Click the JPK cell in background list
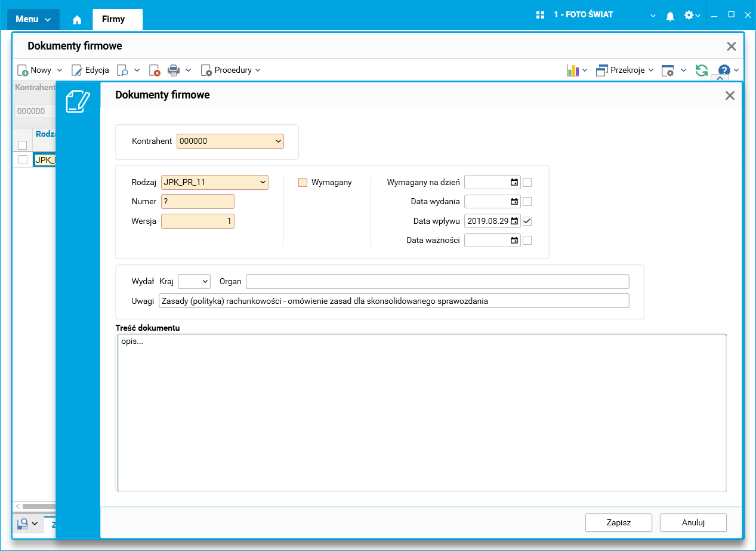This screenshot has height=551, width=756. coord(45,159)
